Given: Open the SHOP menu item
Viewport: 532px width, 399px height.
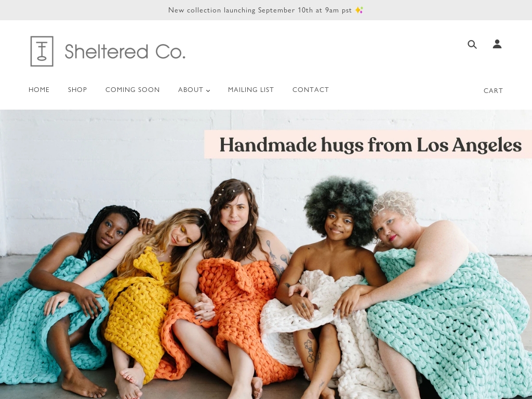Looking at the screenshot, I should point(77,89).
